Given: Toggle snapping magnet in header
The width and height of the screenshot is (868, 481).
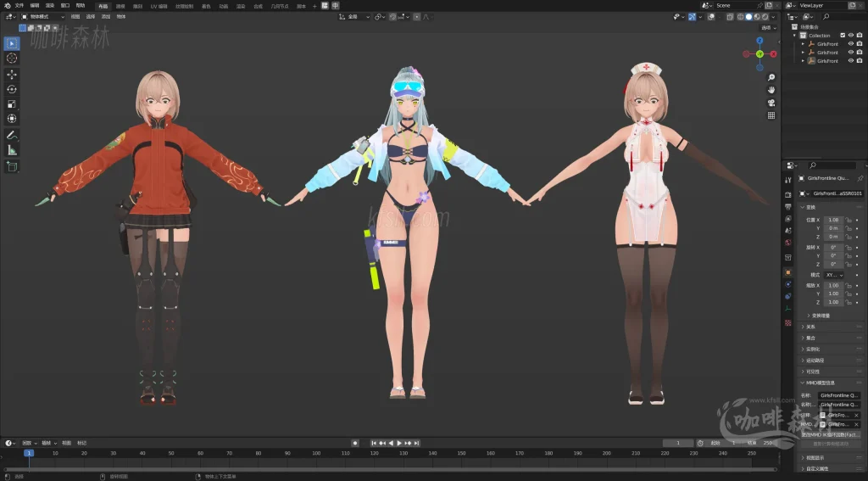Looking at the screenshot, I should coord(392,17).
